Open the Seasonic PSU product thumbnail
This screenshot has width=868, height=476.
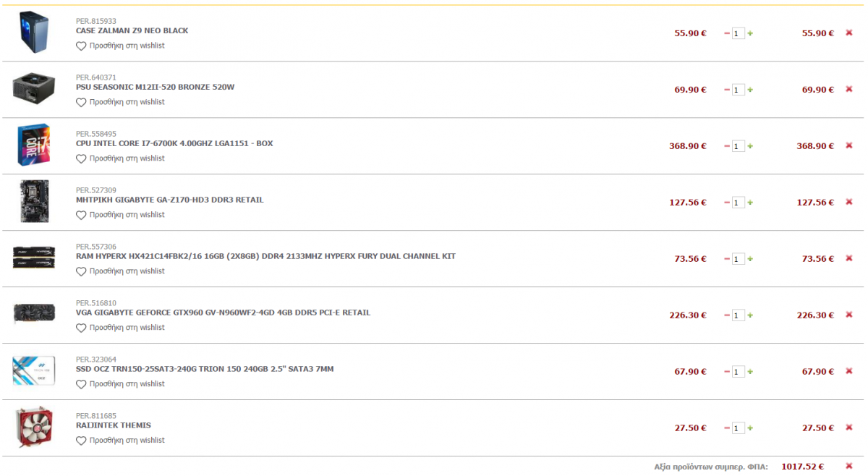[x=33, y=88]
